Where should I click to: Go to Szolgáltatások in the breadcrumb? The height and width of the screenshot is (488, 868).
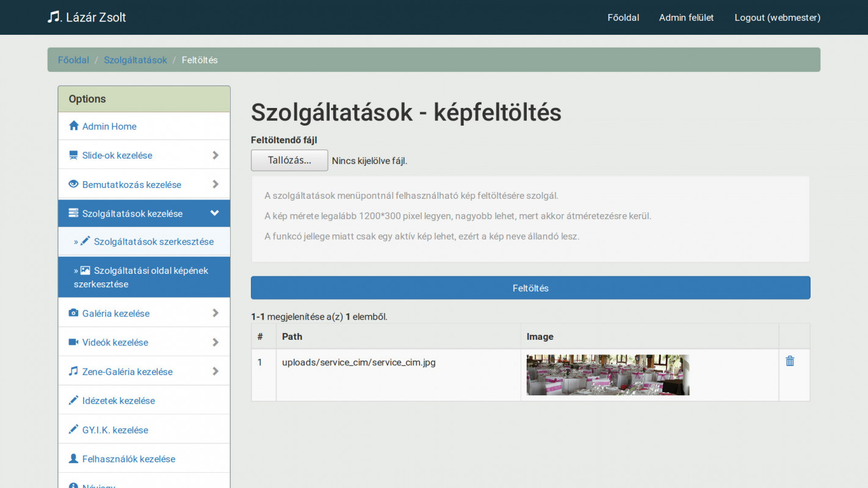pyautogui.click(x=136, y=60)
